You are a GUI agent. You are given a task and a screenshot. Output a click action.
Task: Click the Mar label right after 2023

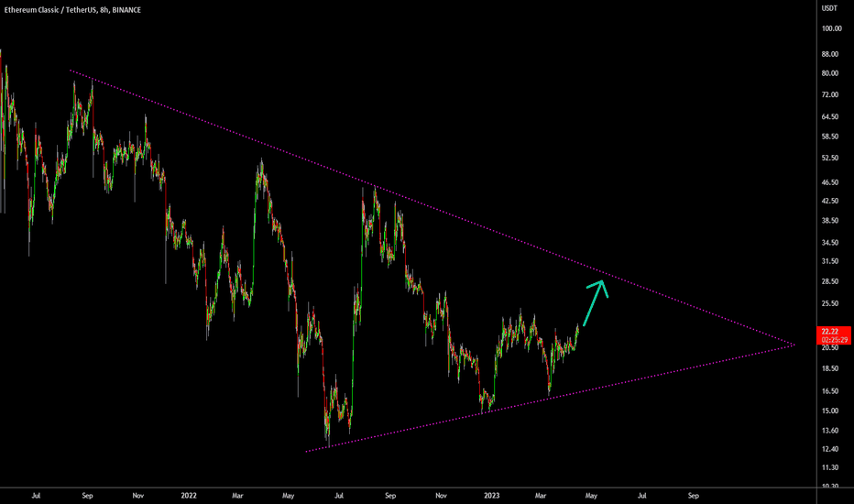point(541,495)
